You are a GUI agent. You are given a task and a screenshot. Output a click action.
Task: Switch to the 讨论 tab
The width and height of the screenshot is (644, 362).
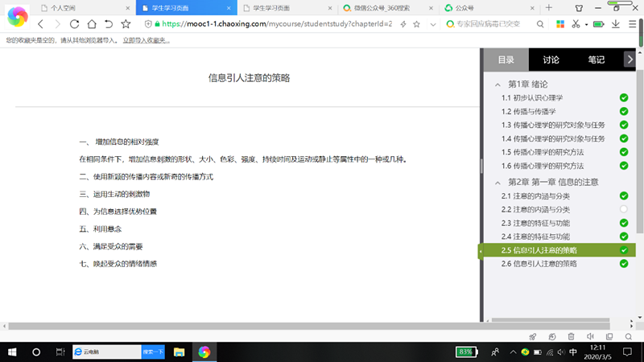click(x=551, y=60)
